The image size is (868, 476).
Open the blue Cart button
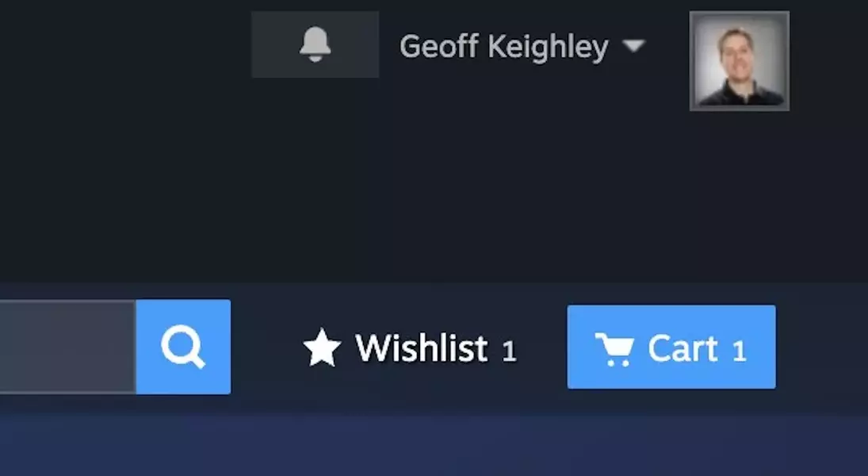(671, 347)
